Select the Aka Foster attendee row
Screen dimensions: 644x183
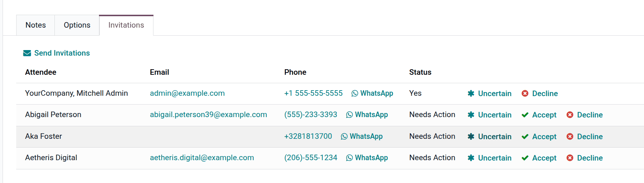43,137
